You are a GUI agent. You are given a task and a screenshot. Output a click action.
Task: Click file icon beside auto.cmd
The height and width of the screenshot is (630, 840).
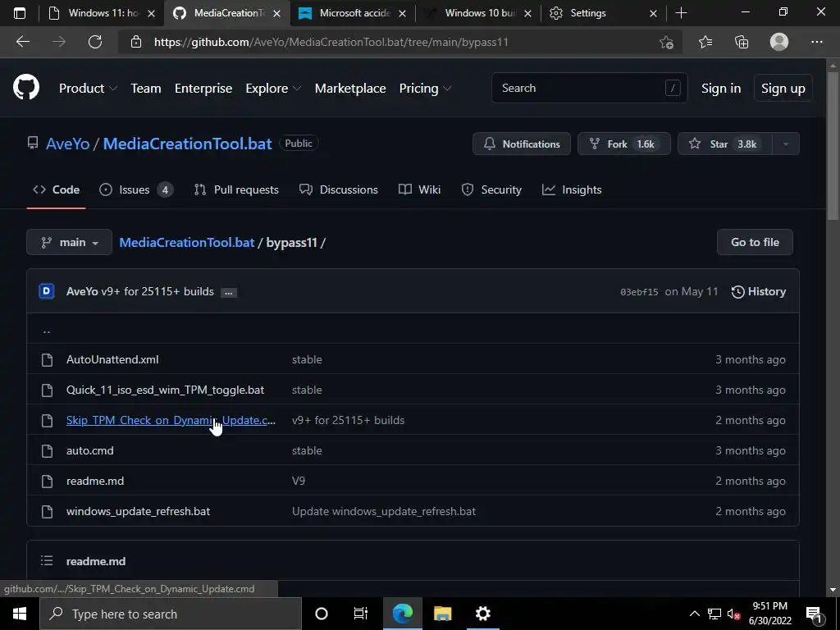coord(47,451)
